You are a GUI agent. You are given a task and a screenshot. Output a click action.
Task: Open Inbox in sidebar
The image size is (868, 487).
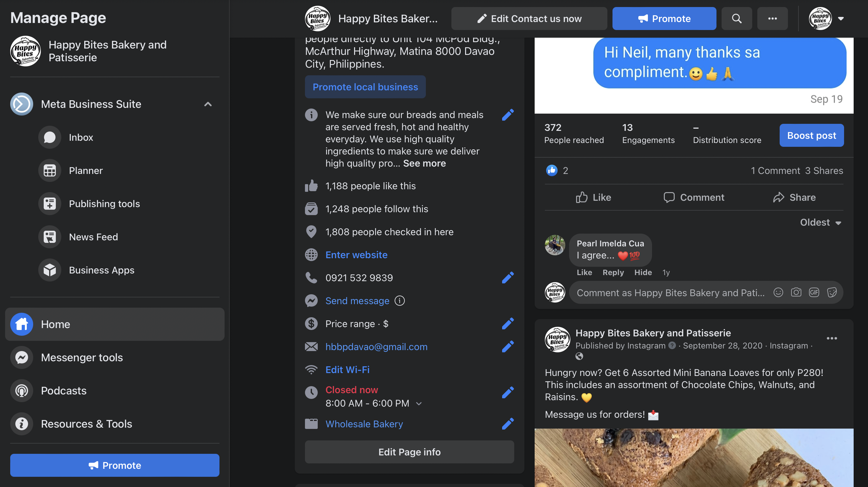[81, 138]
